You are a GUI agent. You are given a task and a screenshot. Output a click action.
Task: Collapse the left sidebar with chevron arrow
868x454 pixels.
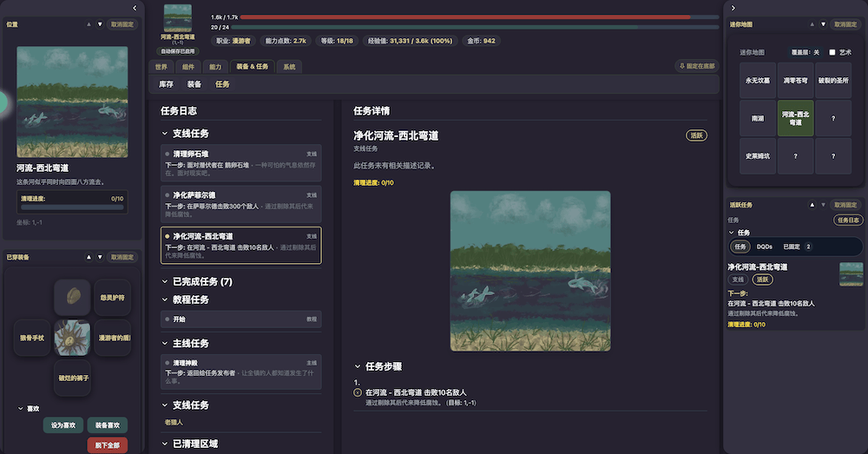click(x=135, y=8)
